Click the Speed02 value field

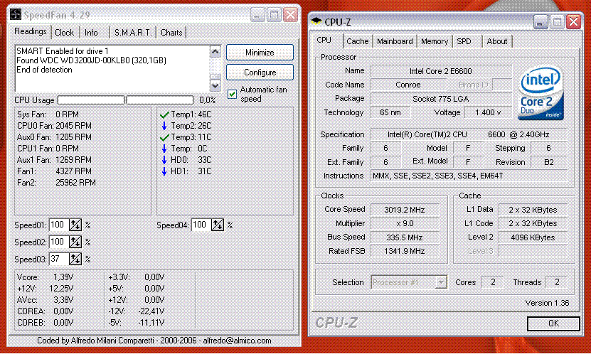click(59, 242)
